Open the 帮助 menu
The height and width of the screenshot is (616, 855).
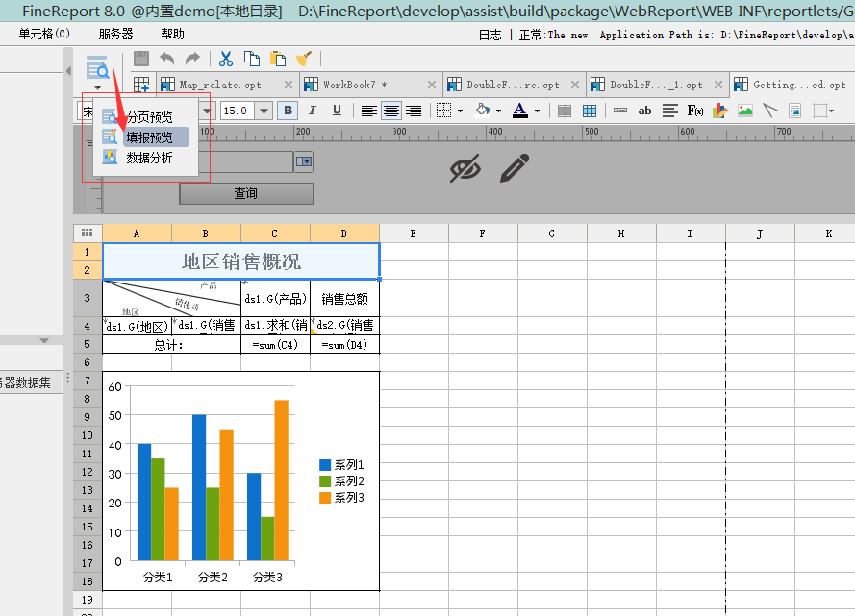(173, 34)
